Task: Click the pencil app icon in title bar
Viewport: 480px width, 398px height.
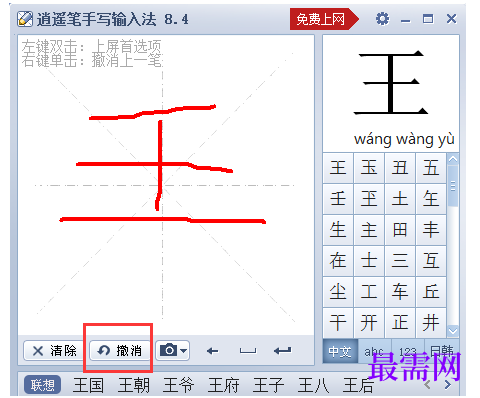Action: [25, 19]
